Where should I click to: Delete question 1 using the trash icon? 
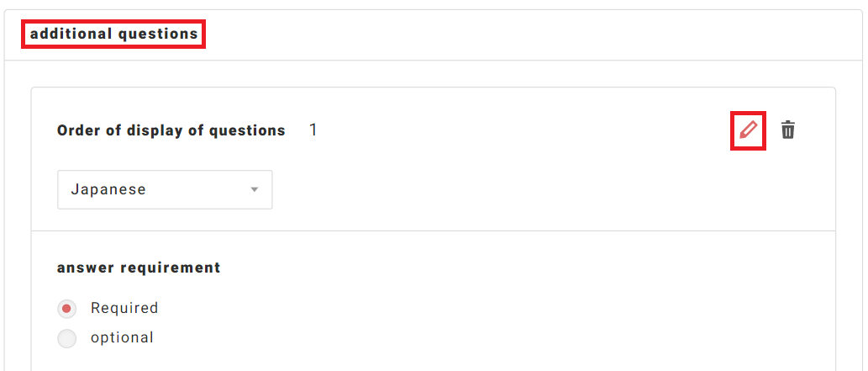tap(788, 130)
